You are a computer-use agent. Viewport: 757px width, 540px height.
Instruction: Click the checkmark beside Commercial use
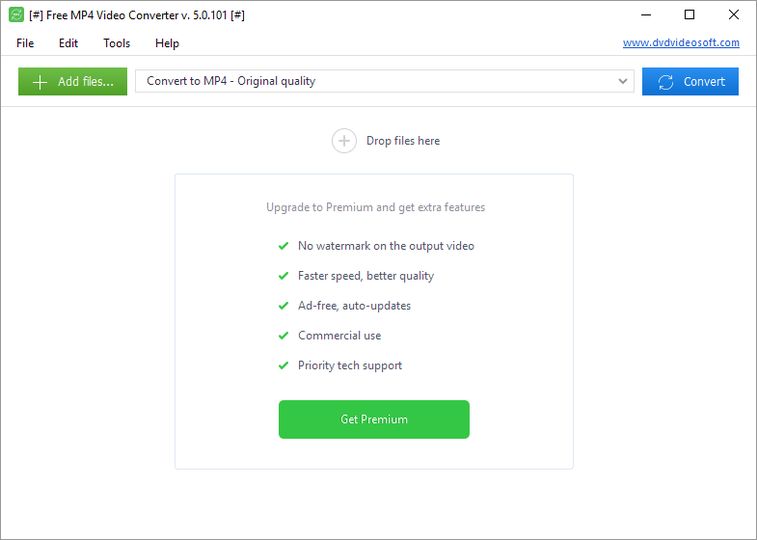(x=283, y=335)
